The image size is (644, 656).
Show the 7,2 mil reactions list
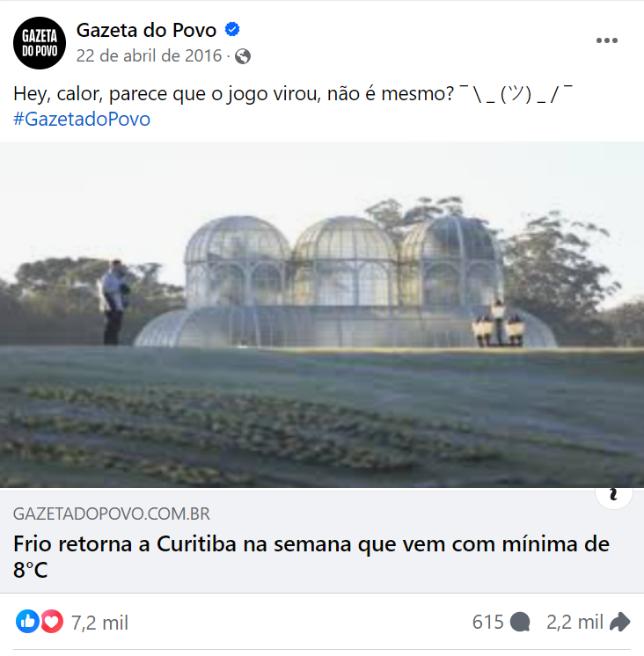(99, 623)
